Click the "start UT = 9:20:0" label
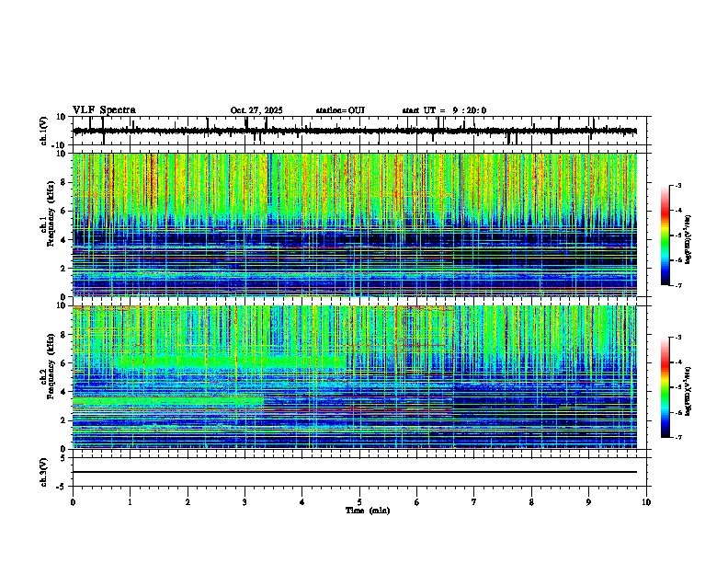The width and height of the screenshot is (728, 563). pos(444,110)
